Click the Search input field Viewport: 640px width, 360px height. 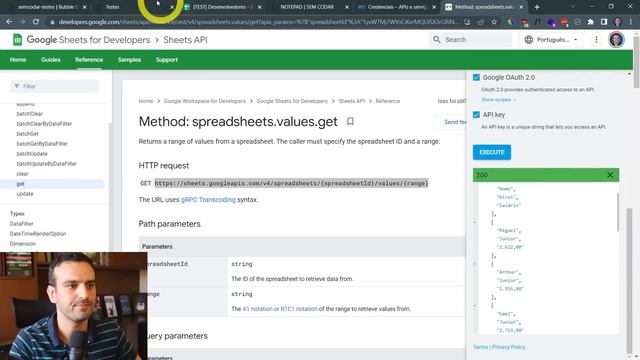(x=471, y=40)
